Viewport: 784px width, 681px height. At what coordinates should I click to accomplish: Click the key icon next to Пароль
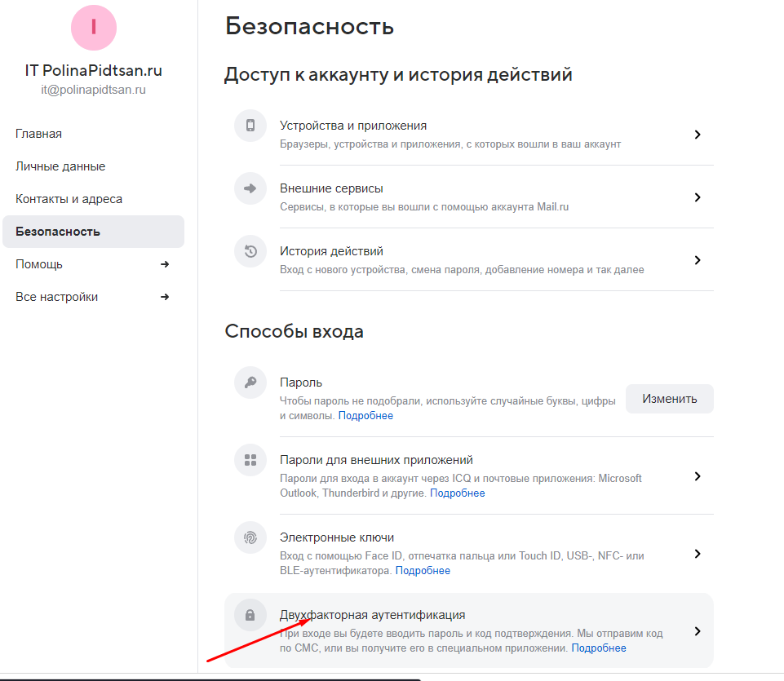pyautogui.click(x=250, y=383)
